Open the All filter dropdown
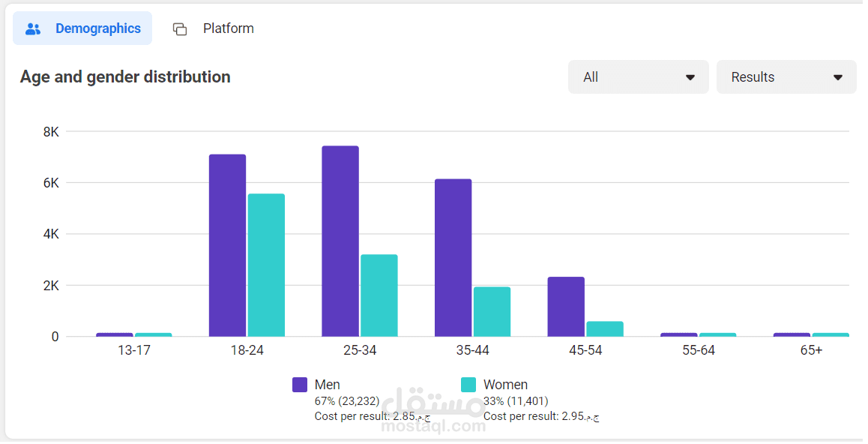Image resolution: width=868 pixels, height=444 pixels. click(x=638, y=77)
